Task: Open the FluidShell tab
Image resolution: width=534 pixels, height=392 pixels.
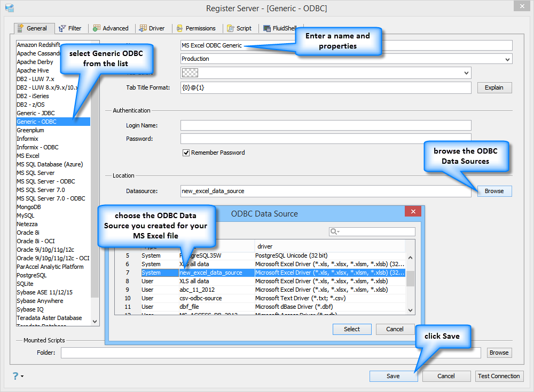Action: tap(280, 28)
